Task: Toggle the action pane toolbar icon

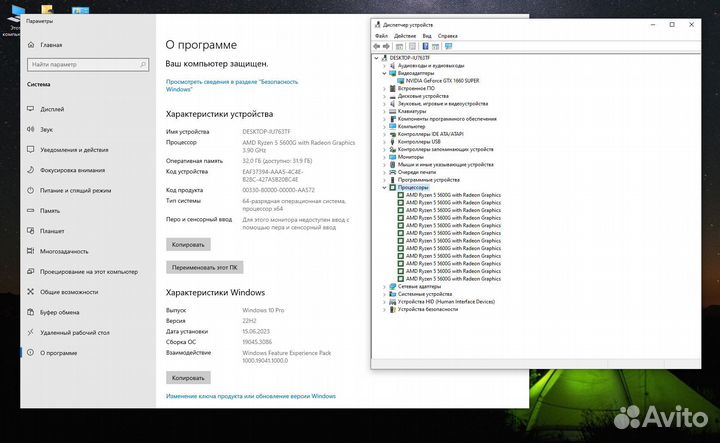Action: (x=435, y=46)
